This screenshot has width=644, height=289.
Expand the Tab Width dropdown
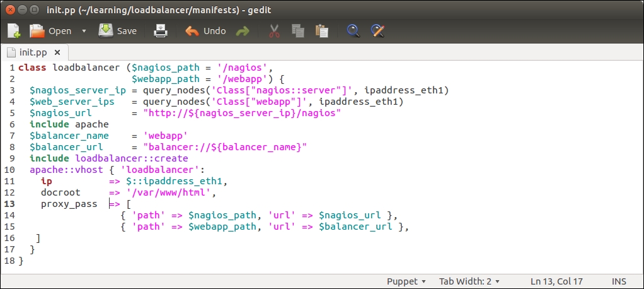point(469,281)
